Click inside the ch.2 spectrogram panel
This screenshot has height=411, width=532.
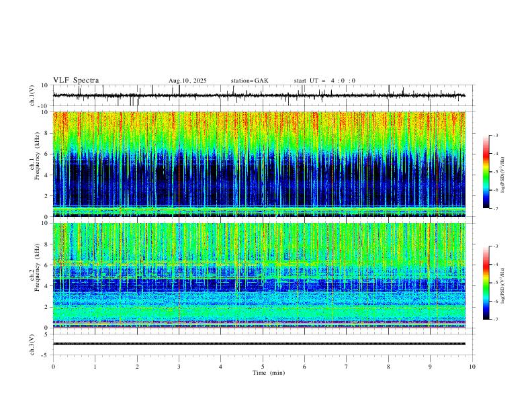coord(259,275)
